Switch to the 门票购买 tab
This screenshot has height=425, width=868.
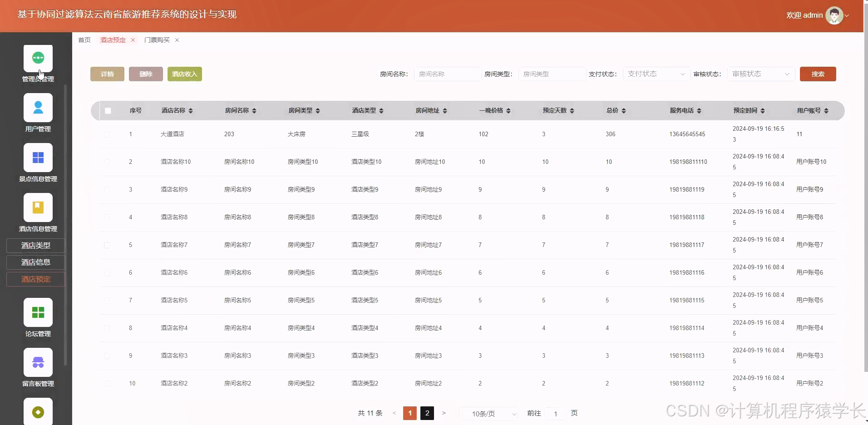click(157, 40)
